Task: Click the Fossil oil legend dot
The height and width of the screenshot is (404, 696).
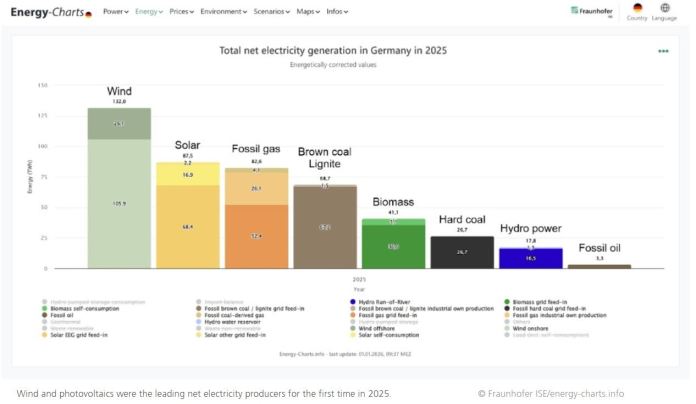Action: pyautogui.click(x=45, y=316)
